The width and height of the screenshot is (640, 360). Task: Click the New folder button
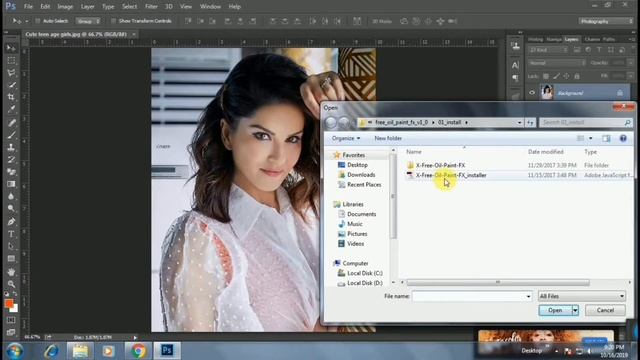coord(388,138)
